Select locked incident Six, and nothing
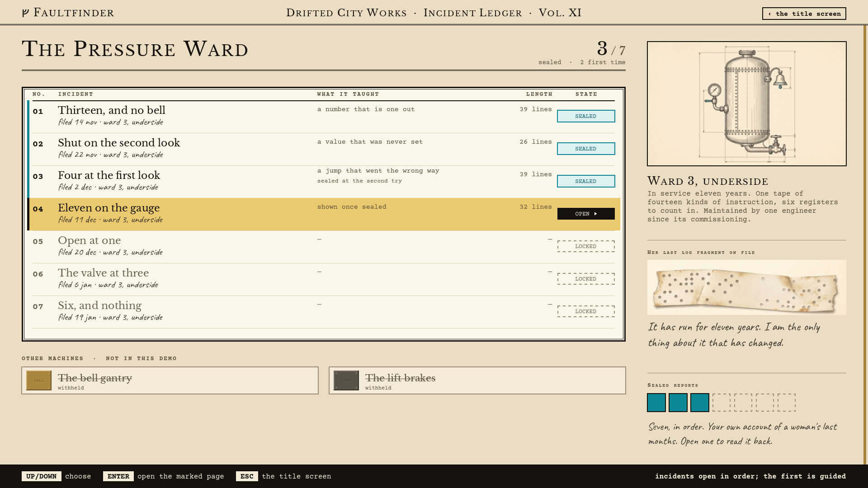This screenshot has height=488, width=868. 324,312
